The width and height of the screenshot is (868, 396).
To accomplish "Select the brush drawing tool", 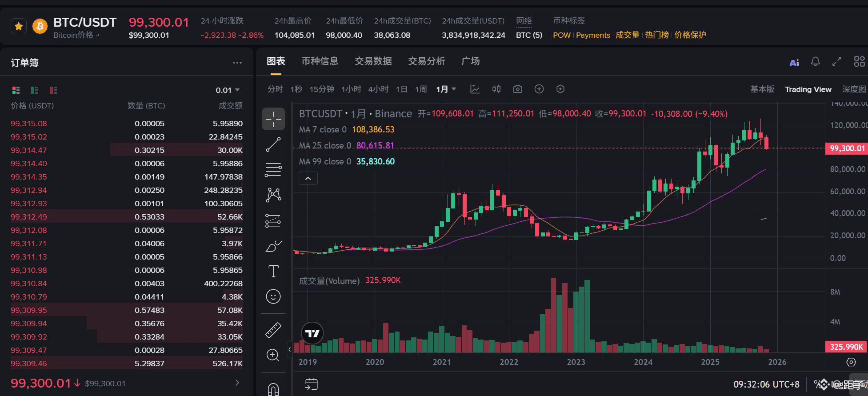I will point(273,246).
